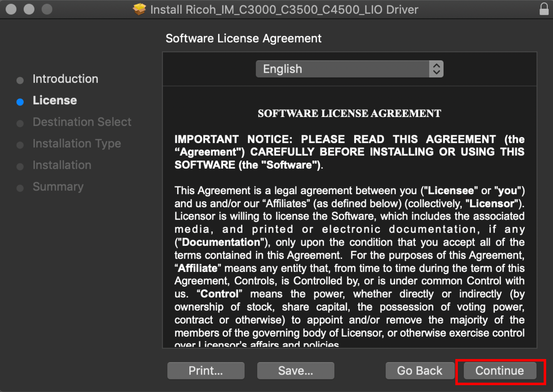Select the Introduction step in sidebar
The image size is (553, 392).
coord(65,79)
